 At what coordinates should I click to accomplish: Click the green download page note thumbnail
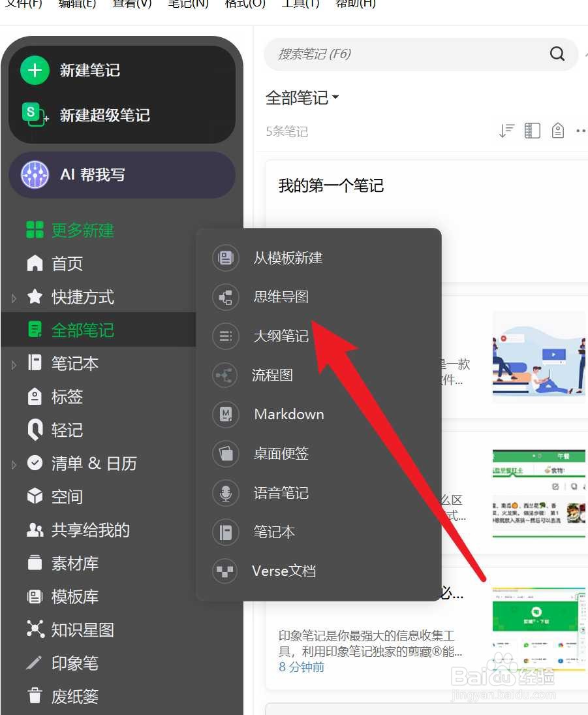point(539,629)
